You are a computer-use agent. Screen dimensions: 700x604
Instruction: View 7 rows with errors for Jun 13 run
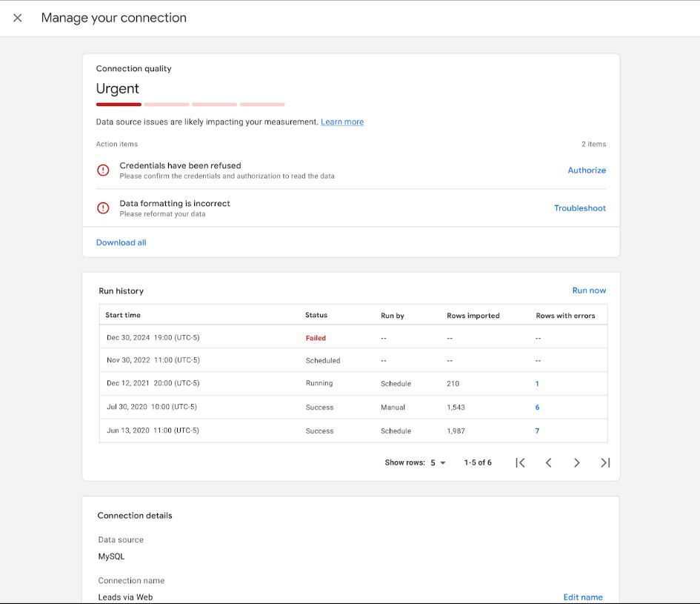tap(536, 431)
